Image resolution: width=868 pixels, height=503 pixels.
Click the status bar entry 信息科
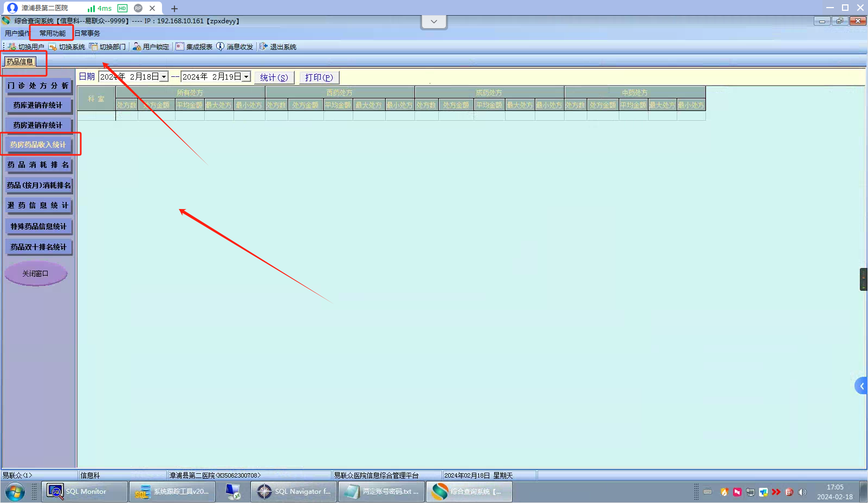tap(90, 475)
